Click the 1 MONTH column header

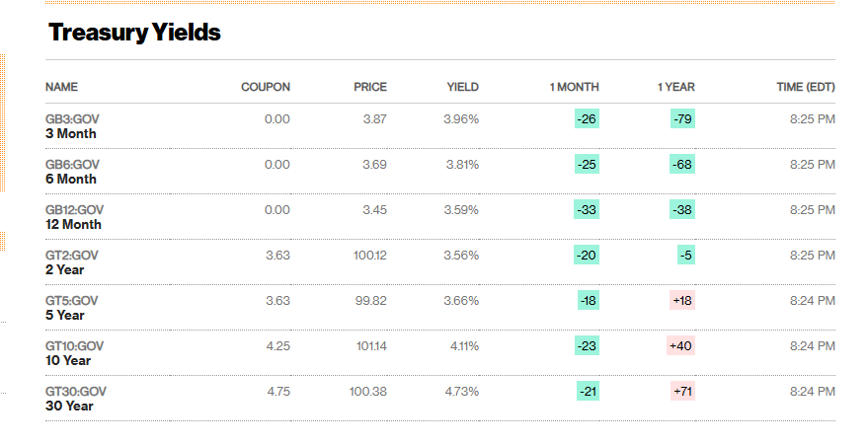[574, 87]
